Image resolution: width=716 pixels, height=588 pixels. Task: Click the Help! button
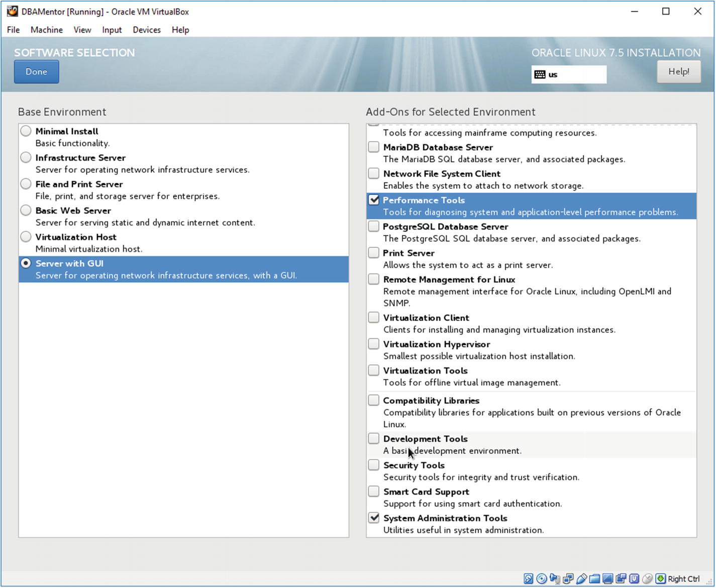tap(679, 72)
